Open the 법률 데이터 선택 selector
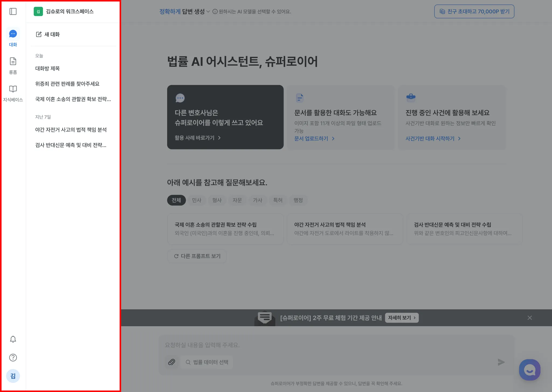The image size is (552, 392). pos(207,362)
